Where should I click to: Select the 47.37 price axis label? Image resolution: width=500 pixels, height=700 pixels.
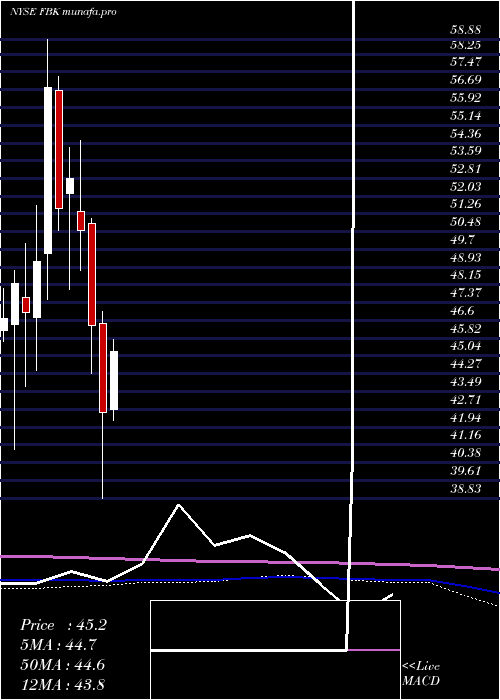point(466,293)
